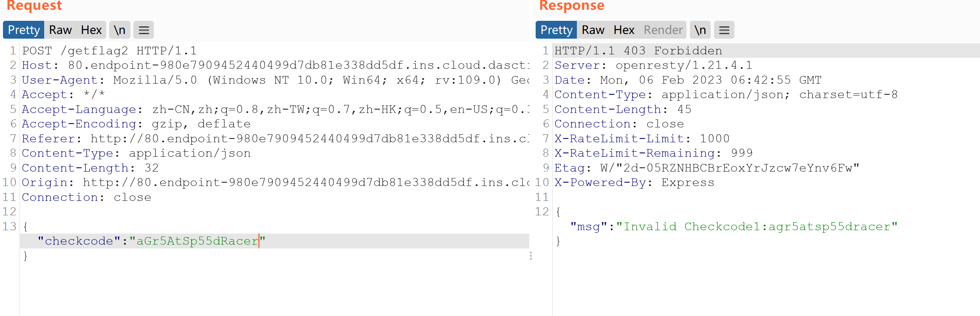
Task: Click X-RateLimit-Remaining: 999 header
Action: click(653, 153)
